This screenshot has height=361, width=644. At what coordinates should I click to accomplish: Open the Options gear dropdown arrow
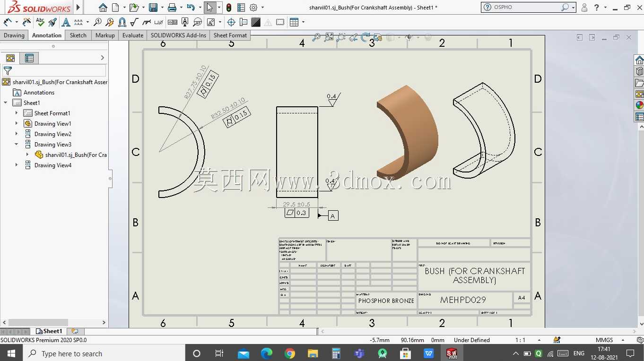point(262,8)
